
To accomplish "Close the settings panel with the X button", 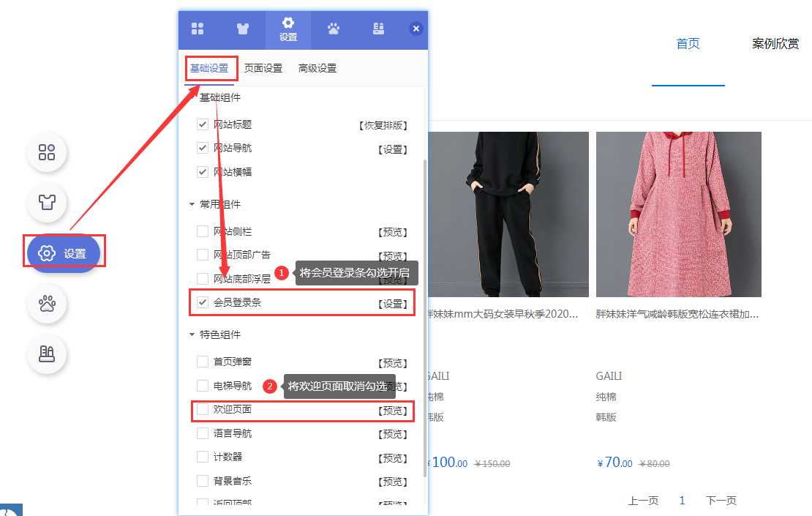I will [x=416, y=29].
